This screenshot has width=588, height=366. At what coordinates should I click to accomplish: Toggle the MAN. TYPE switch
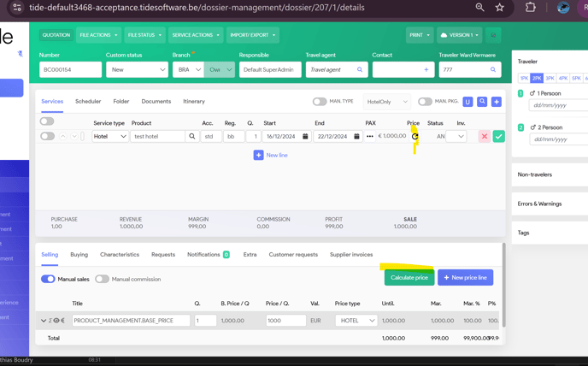320,102
